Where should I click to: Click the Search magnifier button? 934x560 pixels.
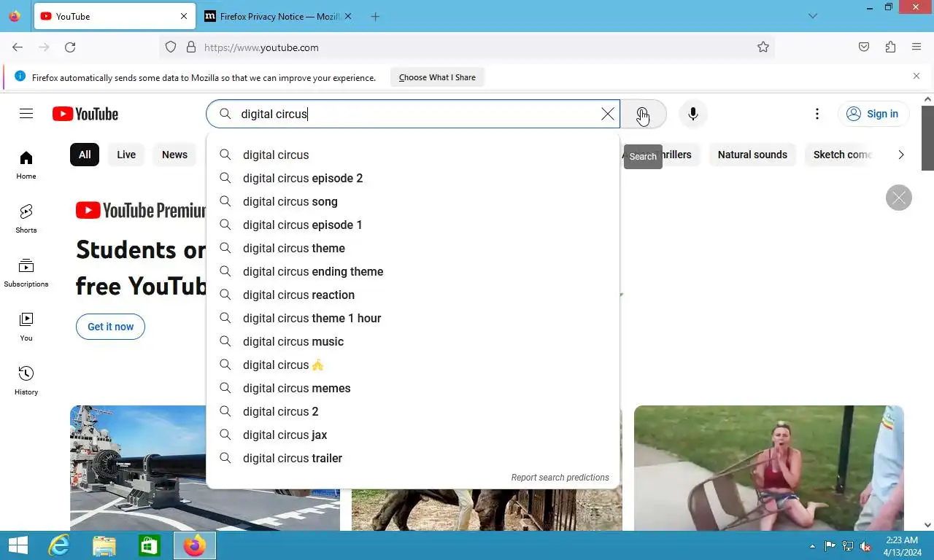[643, 114]
